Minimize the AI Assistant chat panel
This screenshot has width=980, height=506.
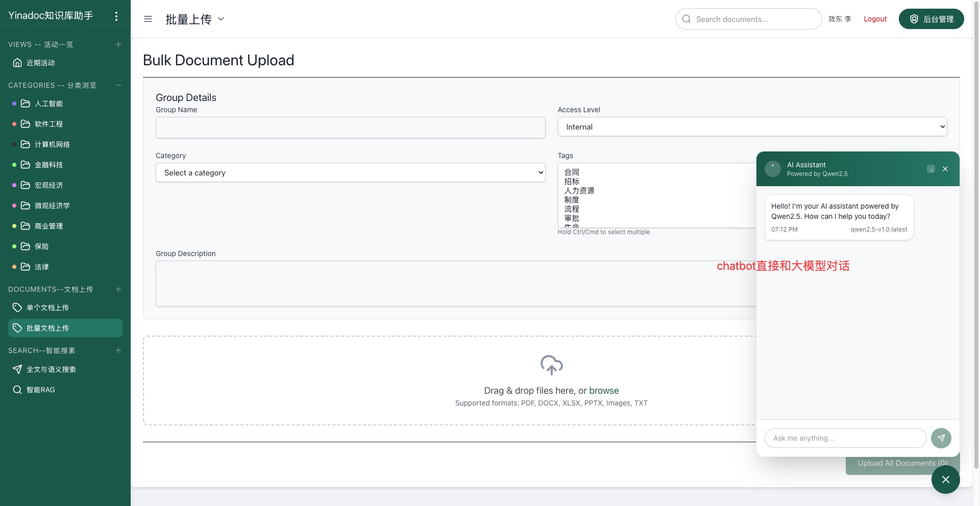[x=931, y=169]
